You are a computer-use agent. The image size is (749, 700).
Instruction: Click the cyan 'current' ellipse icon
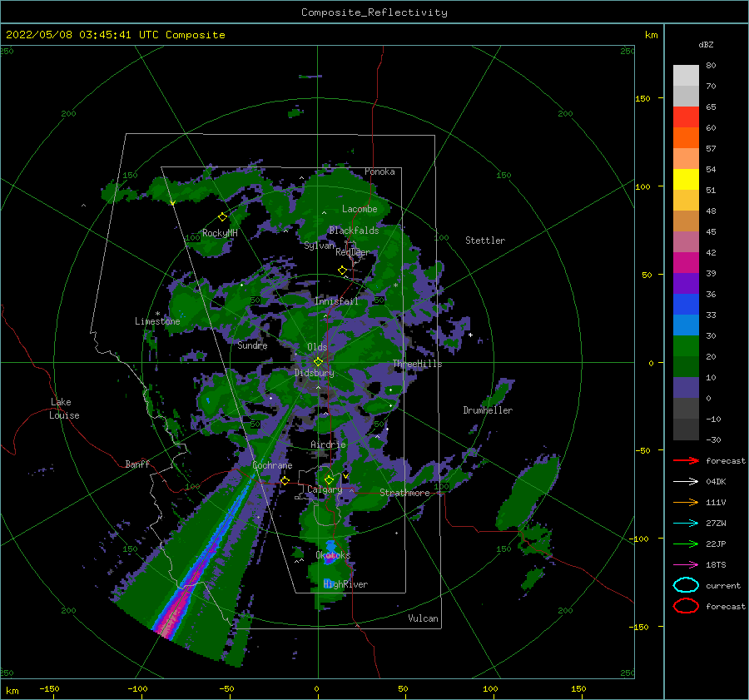[x=686, y=585]
